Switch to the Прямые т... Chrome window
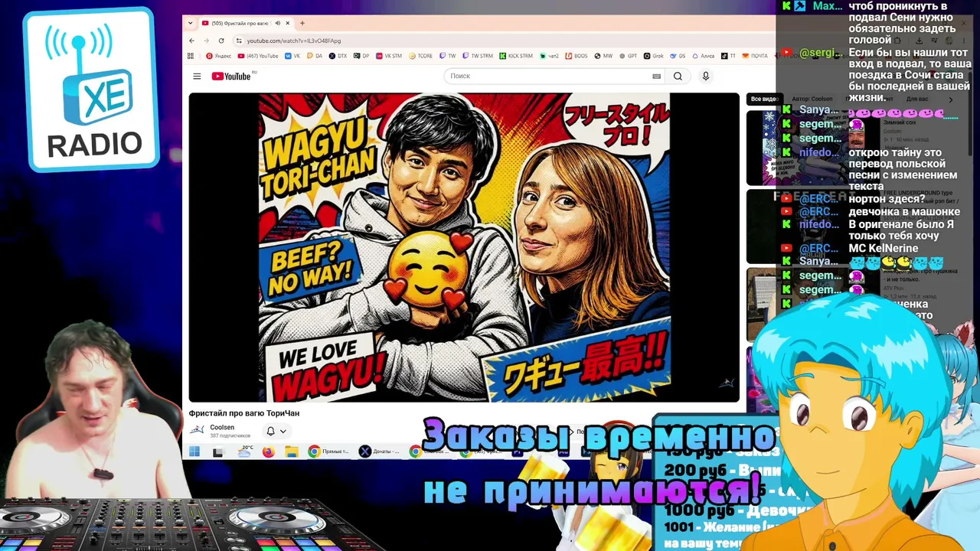This screenshot has width=980, height=551. pyautogui.click(x=328, y=452)
